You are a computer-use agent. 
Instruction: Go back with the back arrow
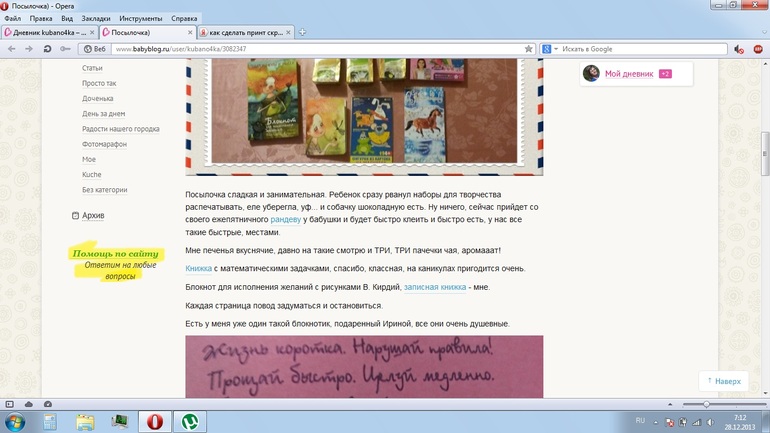click(x=12, y=49)
